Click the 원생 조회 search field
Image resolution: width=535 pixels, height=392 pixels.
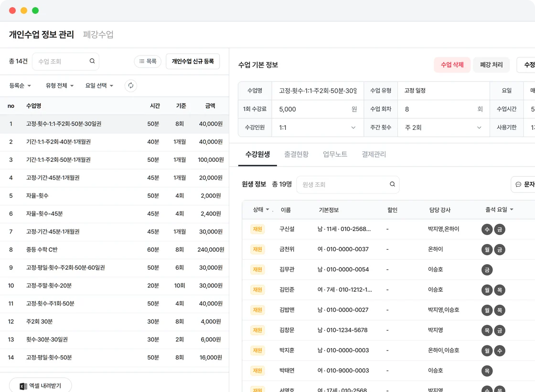pyautogui.click(x=348, y=185)
